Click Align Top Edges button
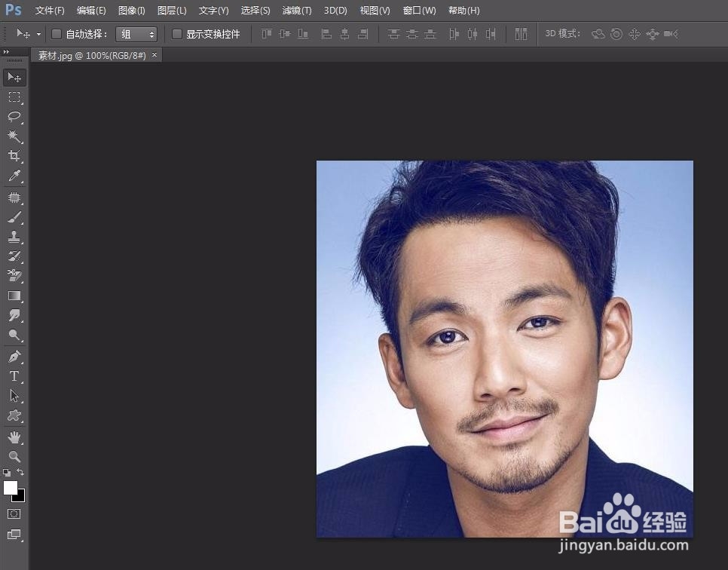The image size is (728, 570). 267,33
